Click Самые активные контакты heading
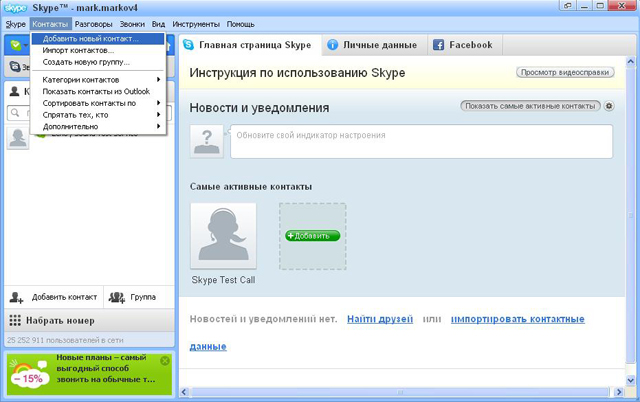Viewport: 640px width, 402px height. (x=251, y=187)
